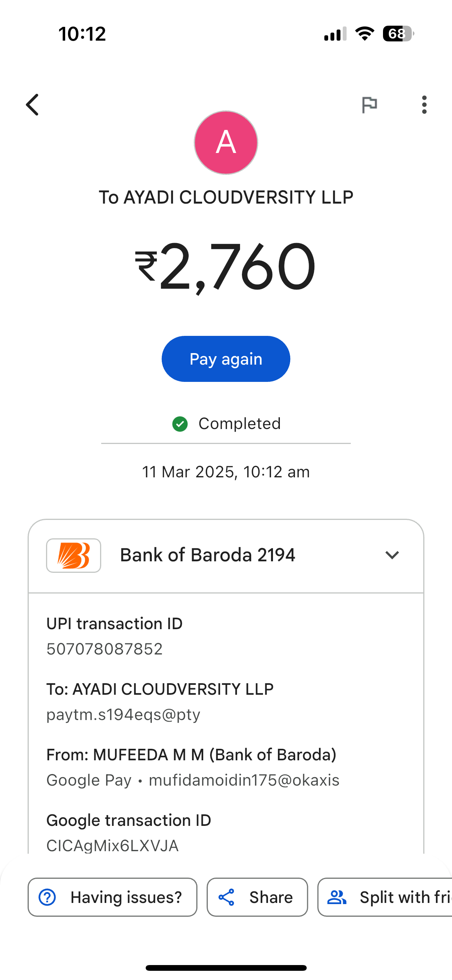452x980 pixels.
Task: Tap the share icon at bottom
Action: [227, 897]
